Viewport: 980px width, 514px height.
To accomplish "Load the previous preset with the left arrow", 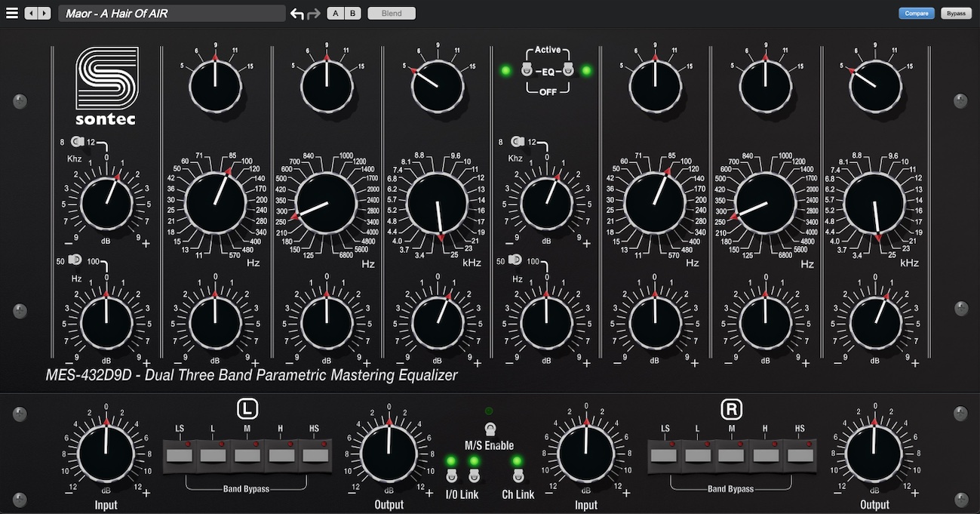I will [x=31, y=14].
